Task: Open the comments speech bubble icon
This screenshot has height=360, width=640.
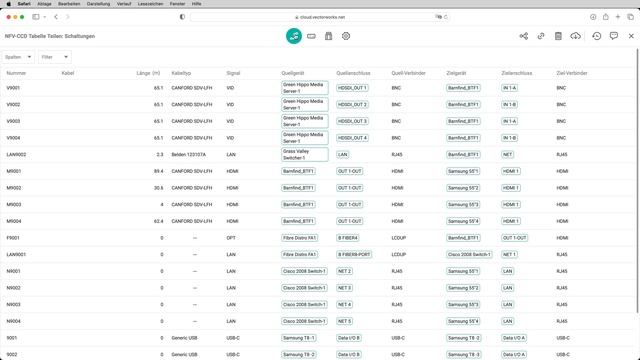Action: 613,36
